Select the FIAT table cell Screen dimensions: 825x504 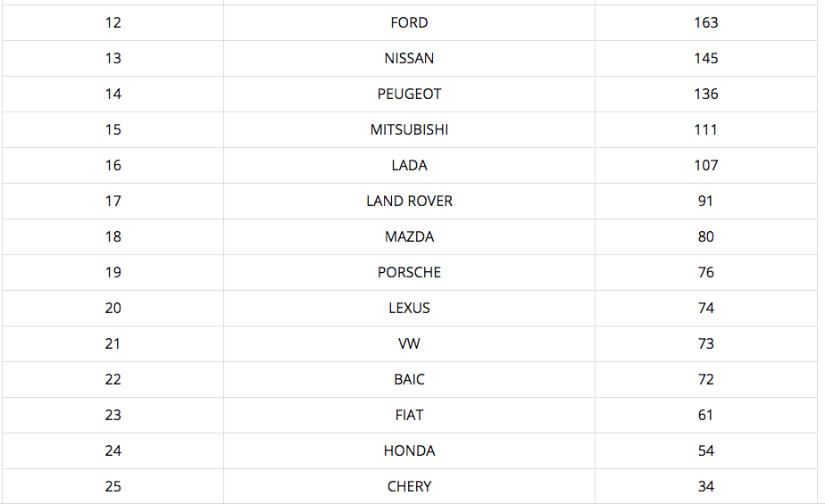click(x=409, y=416)
